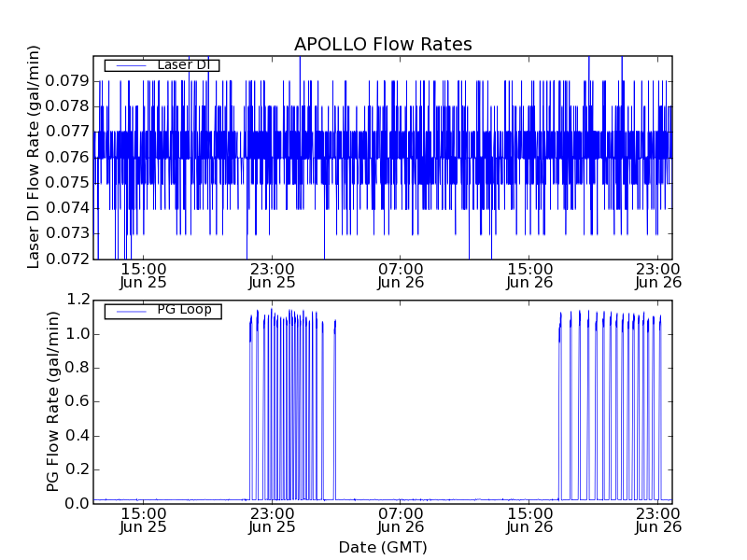Click the 0.074 tick label on top chart
Screen dimensions: 747x560
point(67,208)
